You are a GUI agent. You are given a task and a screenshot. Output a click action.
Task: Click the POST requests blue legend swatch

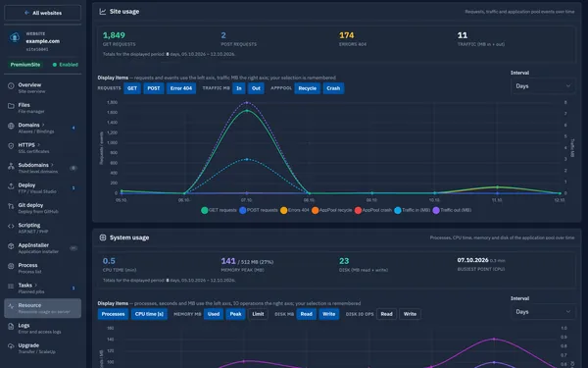tap(243, 210)
